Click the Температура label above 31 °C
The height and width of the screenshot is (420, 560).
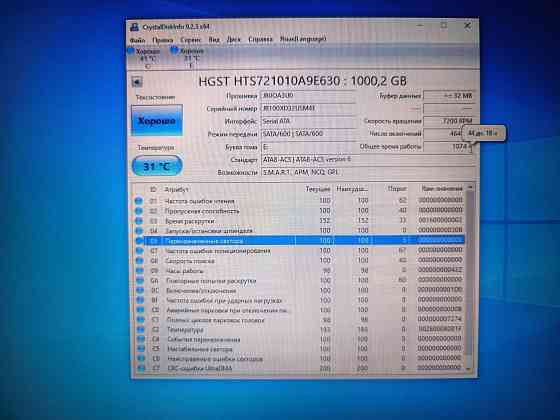click(156, 148)
